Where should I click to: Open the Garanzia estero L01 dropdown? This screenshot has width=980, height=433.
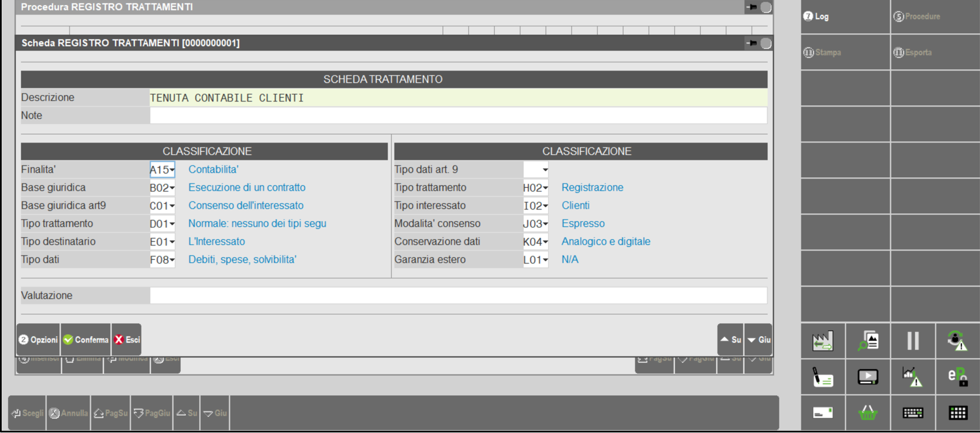click(545, 260)
